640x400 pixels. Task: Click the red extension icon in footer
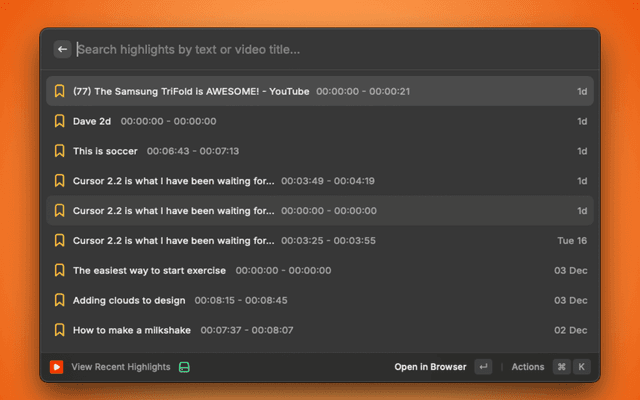(57, 367)
